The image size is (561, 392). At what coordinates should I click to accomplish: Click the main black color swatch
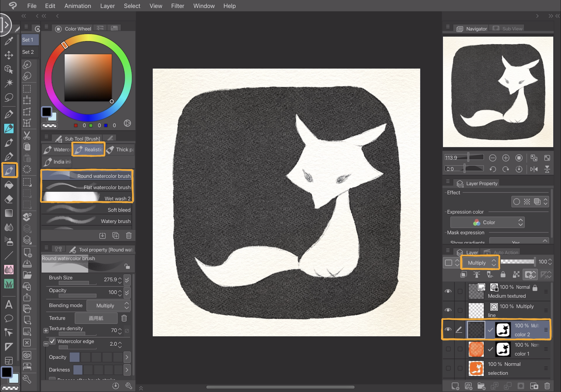point(47,112)
